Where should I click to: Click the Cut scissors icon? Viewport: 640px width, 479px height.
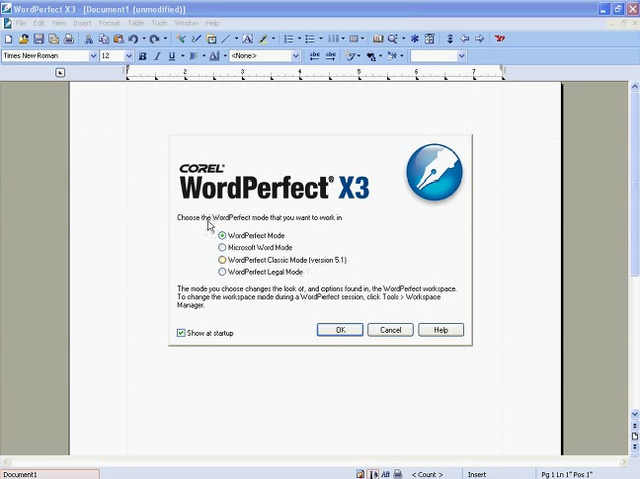[88, 39]
